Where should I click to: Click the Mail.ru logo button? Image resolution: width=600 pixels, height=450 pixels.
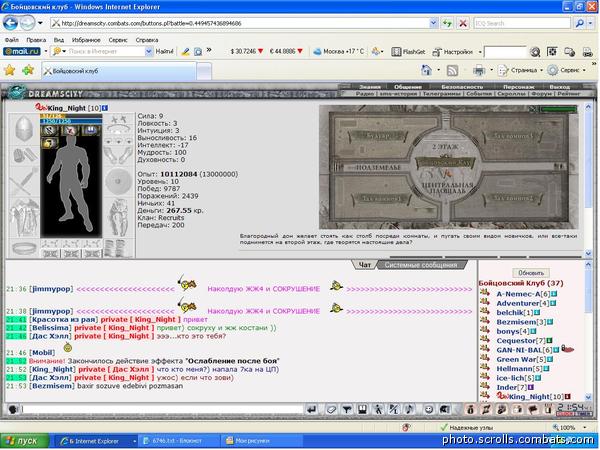click(22, 51)
